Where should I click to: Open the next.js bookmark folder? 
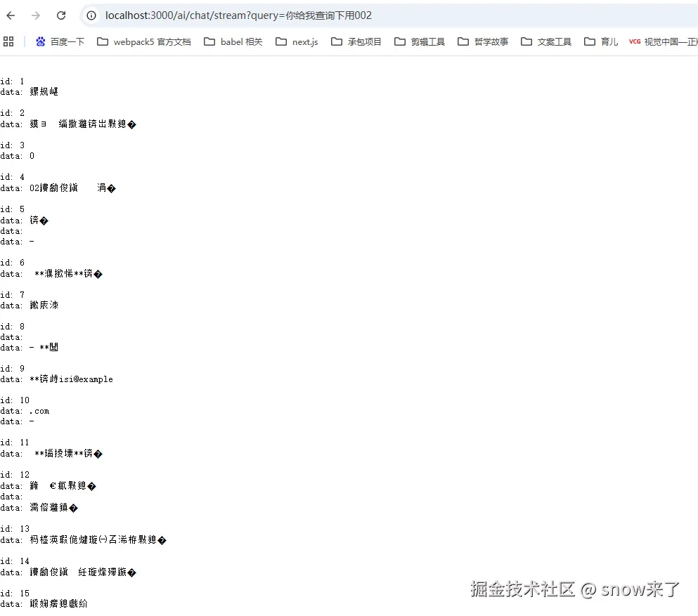coord(297,42)
